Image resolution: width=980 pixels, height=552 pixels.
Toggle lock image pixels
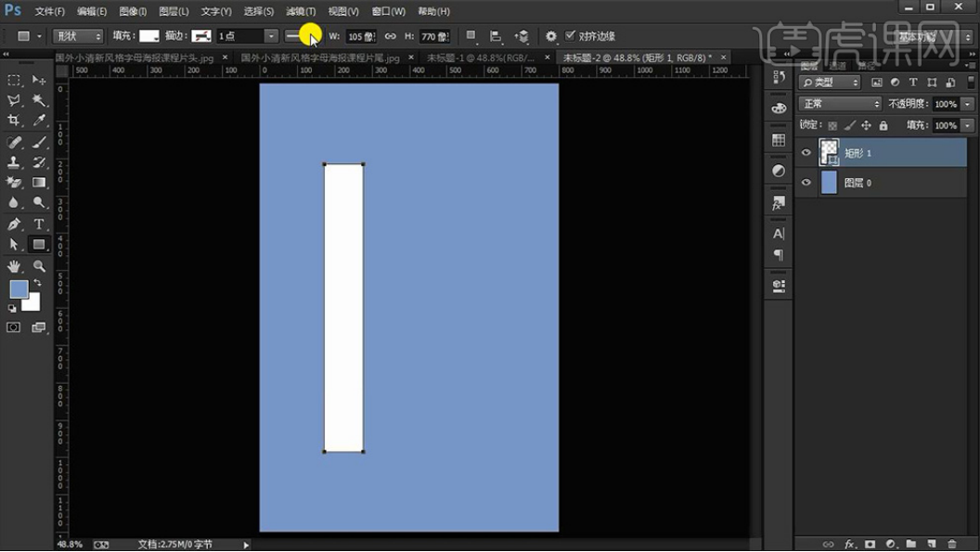coord(849,125)
